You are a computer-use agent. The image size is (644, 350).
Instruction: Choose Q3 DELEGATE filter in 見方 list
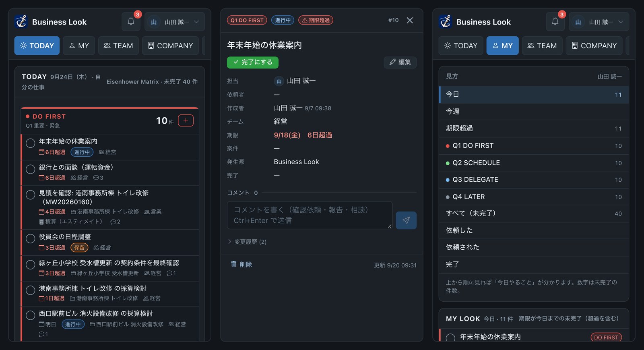click(x=534, y=180)
